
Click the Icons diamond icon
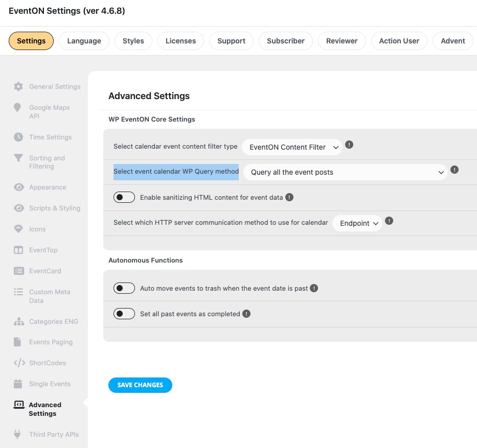click(18, 229)
